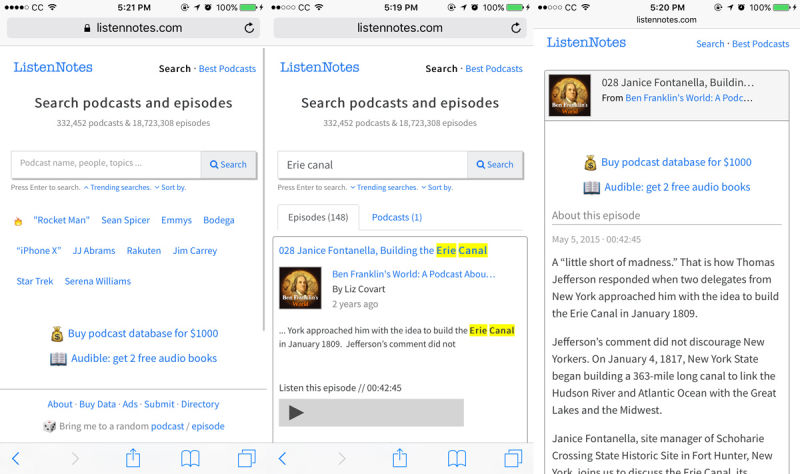Click book icon beside Audible in right screen
Image resolution: width=800 pixels, height=474 pixels.
click(591, 188)
